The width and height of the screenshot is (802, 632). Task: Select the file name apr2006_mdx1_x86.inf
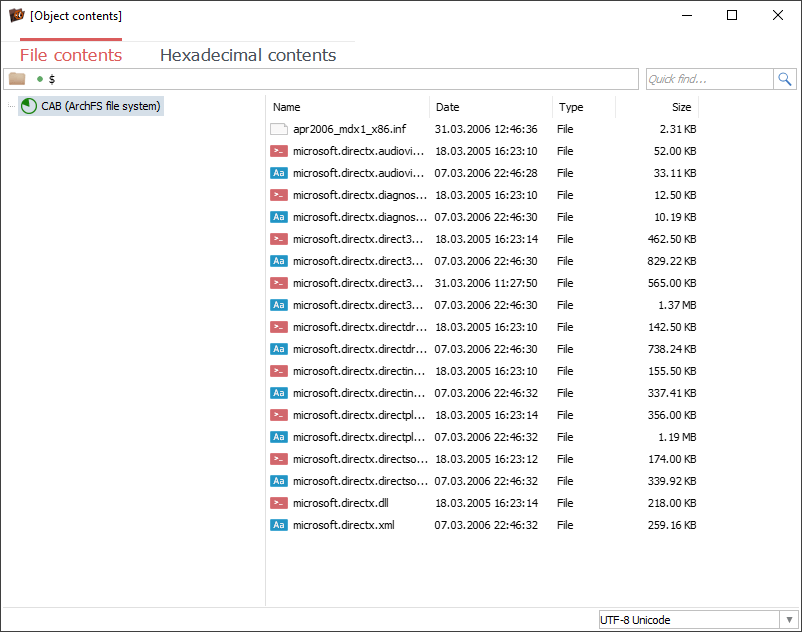click(x=349, y=129)
